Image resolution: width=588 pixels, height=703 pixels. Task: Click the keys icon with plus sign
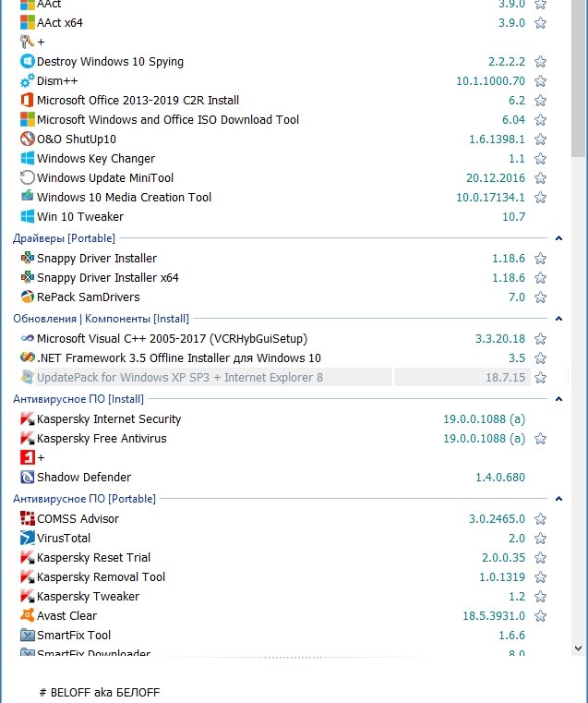tap(28, 42)
